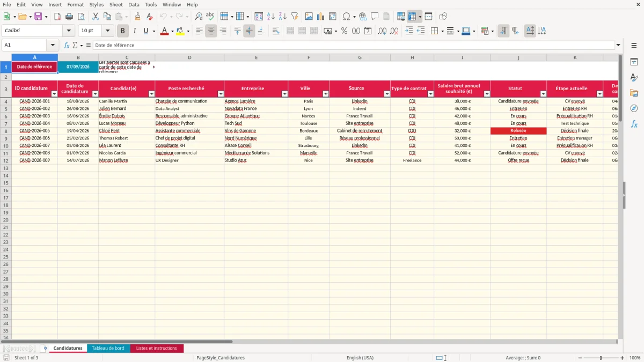
Task: Select cell CAND-2026-005
Action: coord(34,131)
